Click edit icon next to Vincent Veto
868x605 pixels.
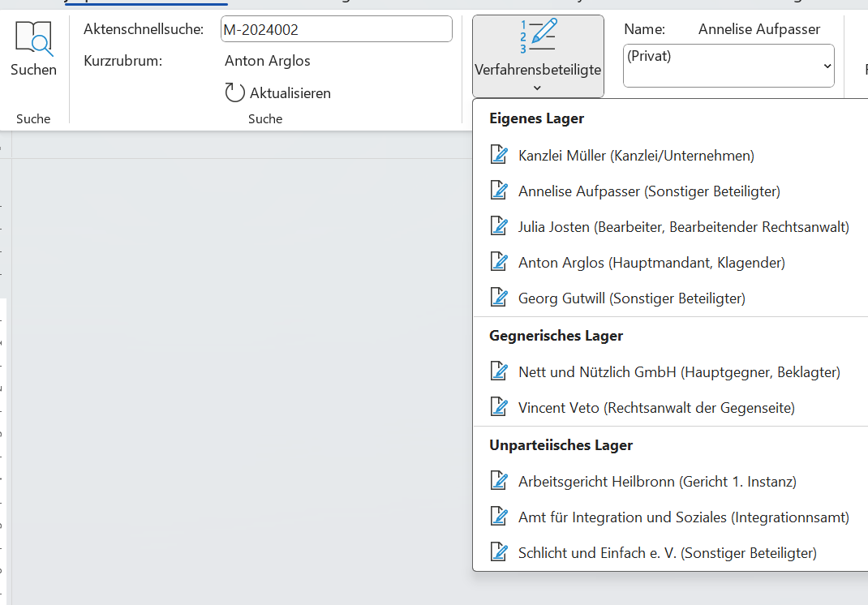tap(499, 407)
